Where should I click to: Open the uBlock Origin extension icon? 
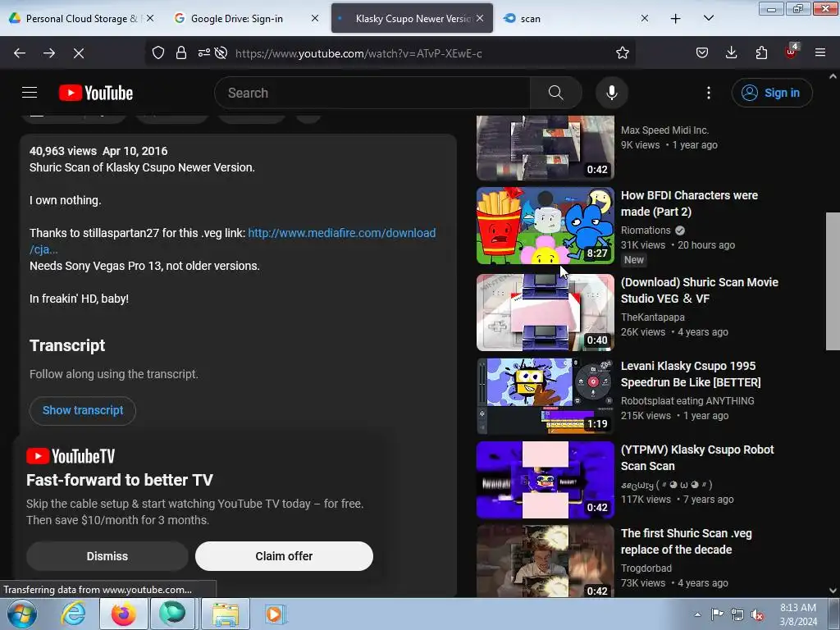pos(792,52)
